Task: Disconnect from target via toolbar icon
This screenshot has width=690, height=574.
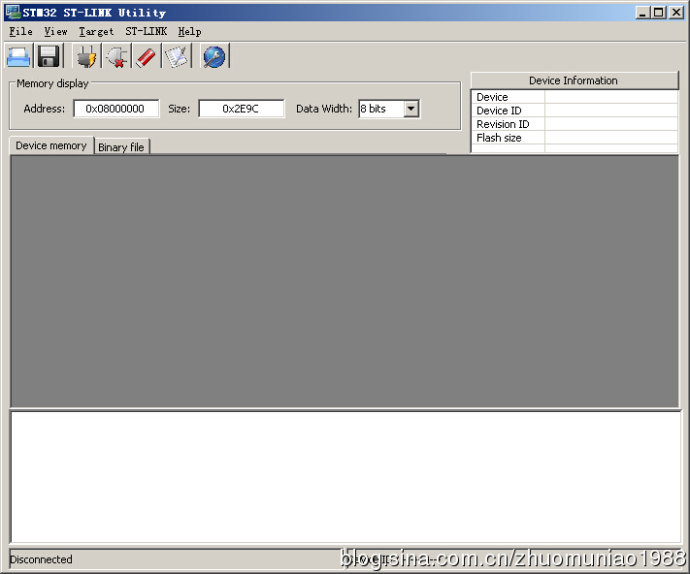Action: pos(116,57)
